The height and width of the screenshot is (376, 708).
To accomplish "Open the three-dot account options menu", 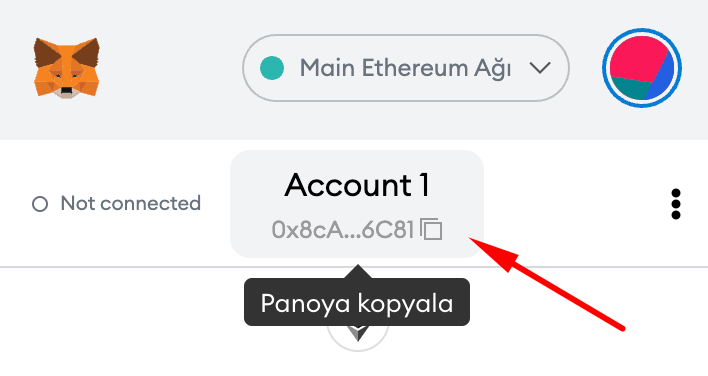I will 675,204.
